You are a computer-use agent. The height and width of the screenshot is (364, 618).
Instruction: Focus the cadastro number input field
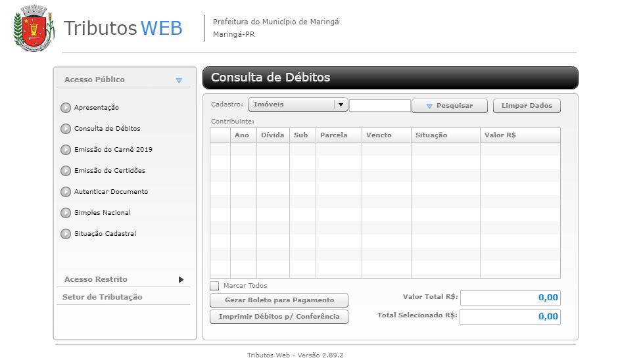[x=380, y=105]
